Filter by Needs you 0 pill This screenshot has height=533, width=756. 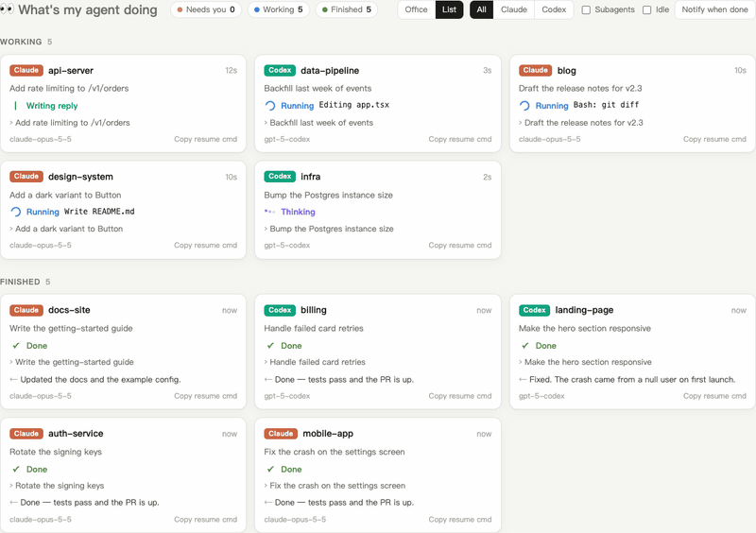pyautogui.click(x=206, y=9)
